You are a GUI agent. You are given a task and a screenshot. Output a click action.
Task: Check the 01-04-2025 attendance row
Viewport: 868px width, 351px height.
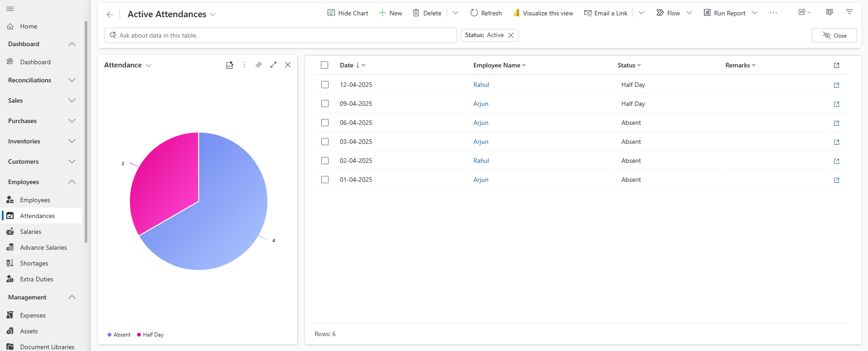point(325,180)
